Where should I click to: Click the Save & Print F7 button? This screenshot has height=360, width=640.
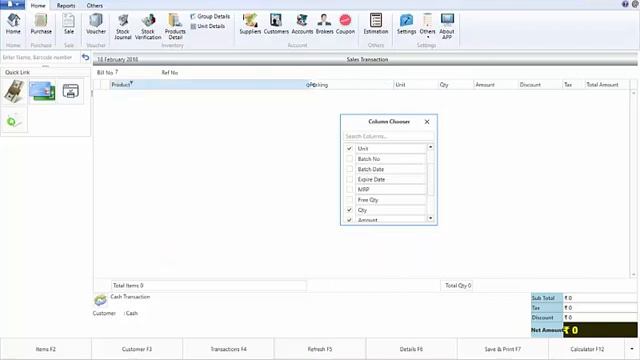tap(503, 349)
